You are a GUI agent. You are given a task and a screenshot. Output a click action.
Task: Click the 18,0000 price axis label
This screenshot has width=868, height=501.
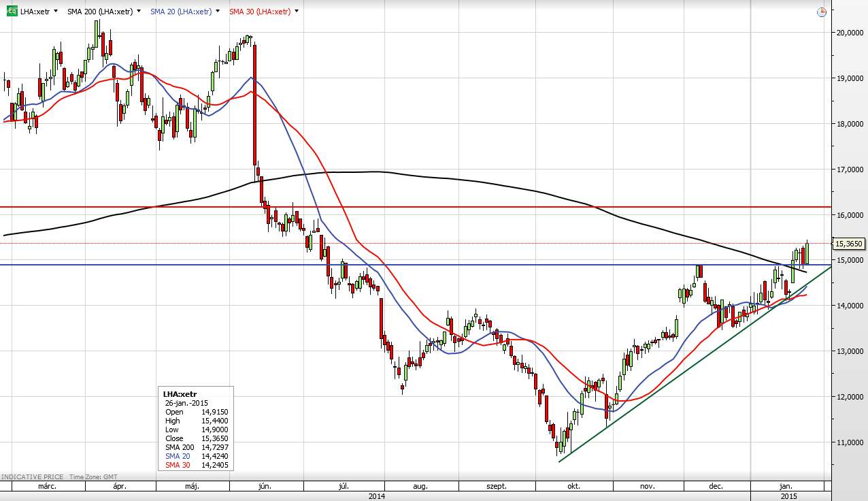click(850, 124)
